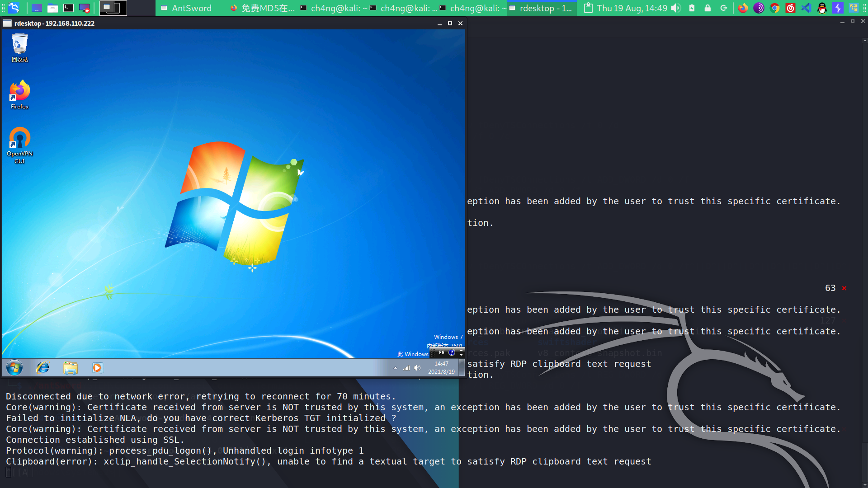Launch Windows Media Player taskbar icon
Screen dimensions: 868x488
[x=97, y=368]
